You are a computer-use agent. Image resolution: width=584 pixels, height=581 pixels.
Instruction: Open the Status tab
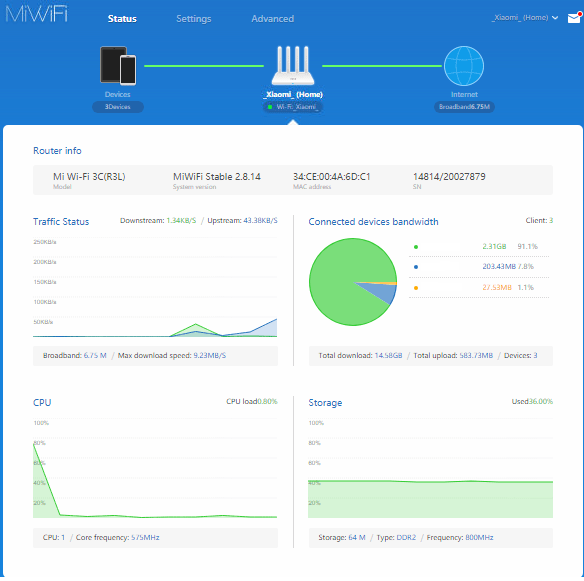tap(122, 19)
